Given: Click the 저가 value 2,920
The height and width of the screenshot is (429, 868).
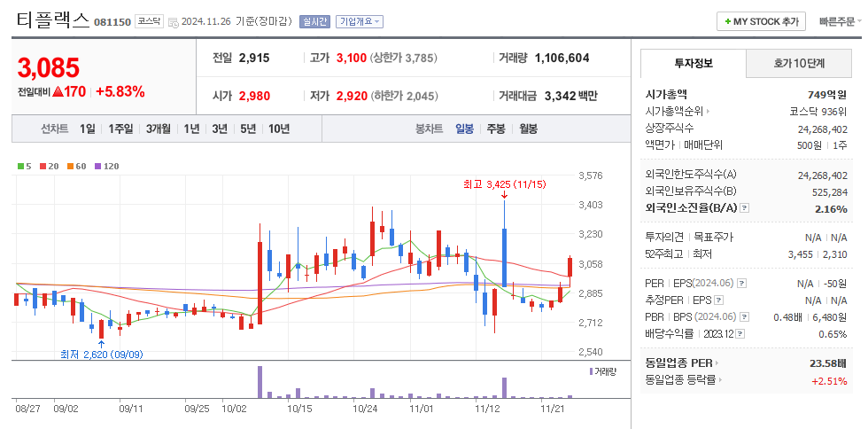Looking at the screenshot, I should click(352, 96).
